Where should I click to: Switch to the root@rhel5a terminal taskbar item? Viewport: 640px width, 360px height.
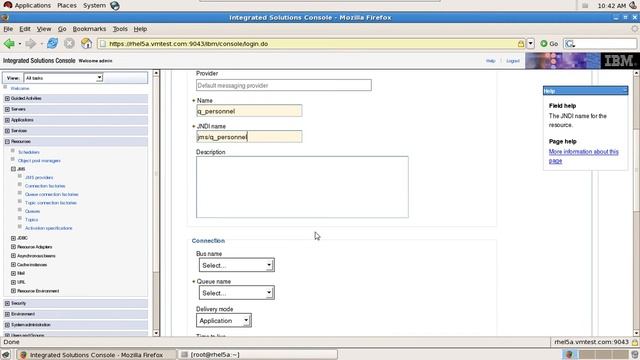click(x=258, y=355)
